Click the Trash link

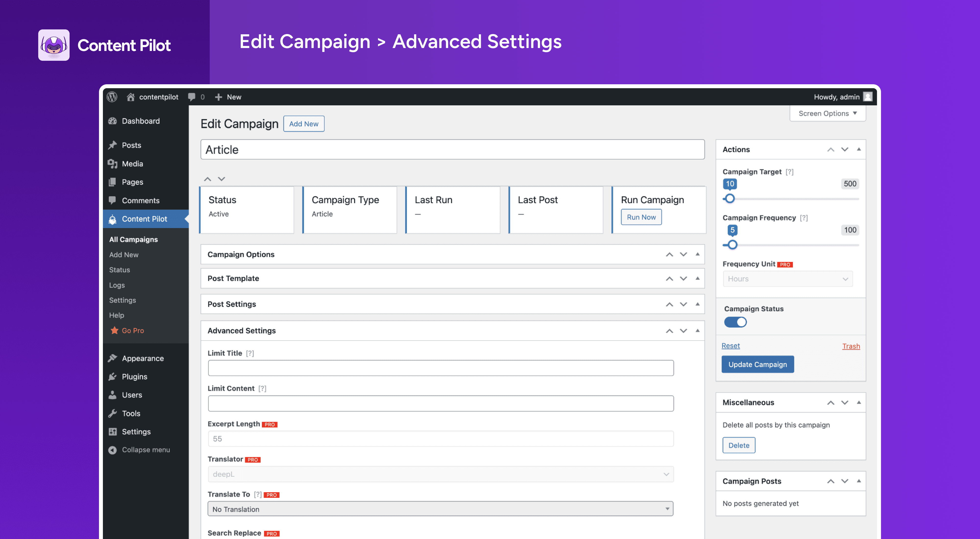pos(851,346)
